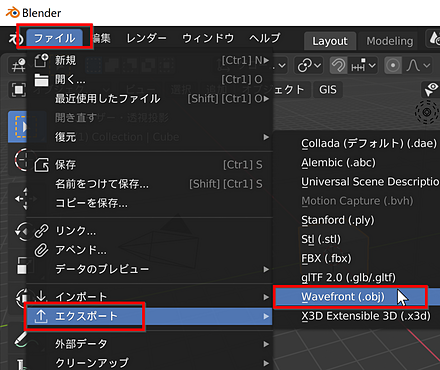Viewport: 440px width, 370px height.
Task: Click the GIS header button
Action: [x=328, y=90]
